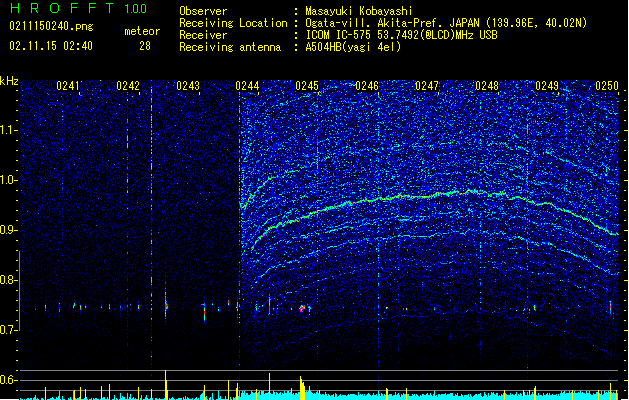Viewport: 629px width, 400px height.
Task: Click the 0245 time marker
Action: (x=307, y=86)
